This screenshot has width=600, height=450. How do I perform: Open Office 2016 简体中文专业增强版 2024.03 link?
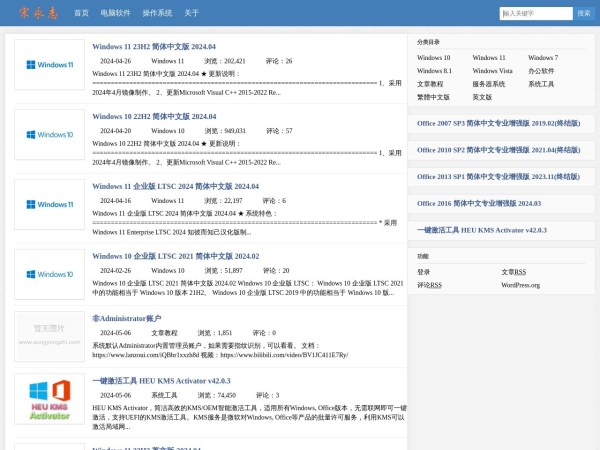[479, 204]
